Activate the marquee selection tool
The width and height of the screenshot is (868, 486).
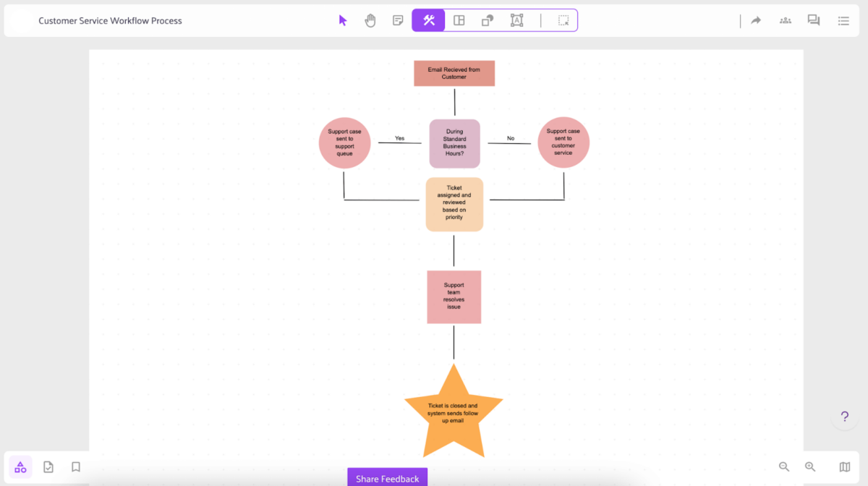[563, 20]
